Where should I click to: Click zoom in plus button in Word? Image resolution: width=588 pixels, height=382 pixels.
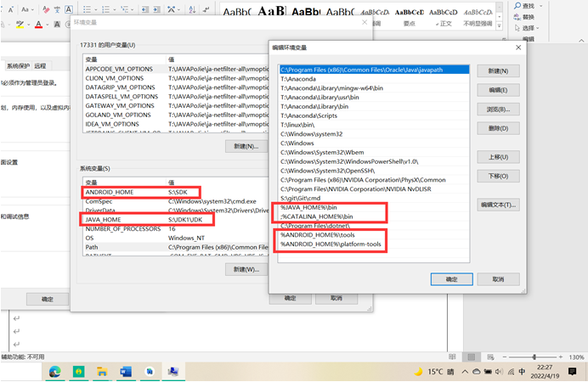[x=561, y=357]
